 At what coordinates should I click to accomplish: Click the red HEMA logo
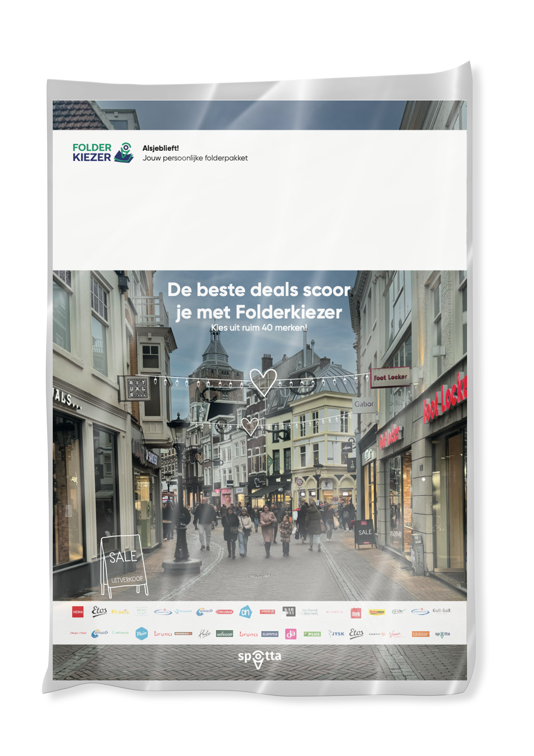click(x=78, y=612)
